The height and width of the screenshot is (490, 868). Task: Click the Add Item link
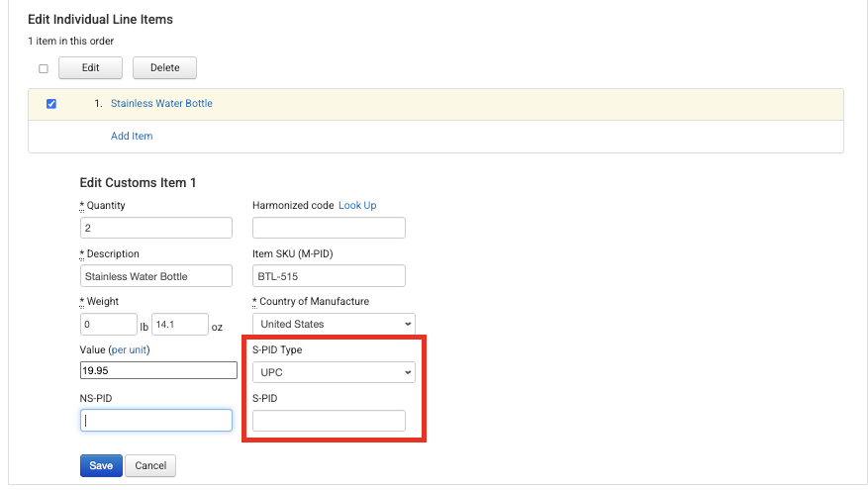(x=132, y=136)
